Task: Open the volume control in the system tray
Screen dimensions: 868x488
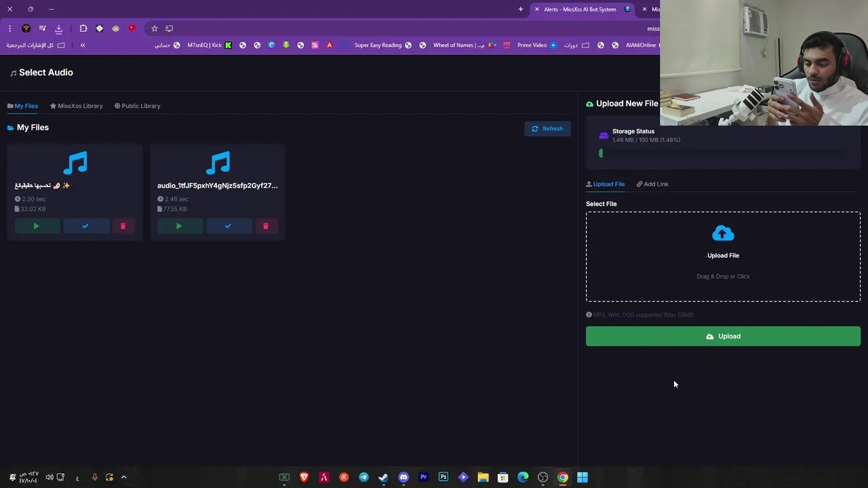Action: [50, 477]
